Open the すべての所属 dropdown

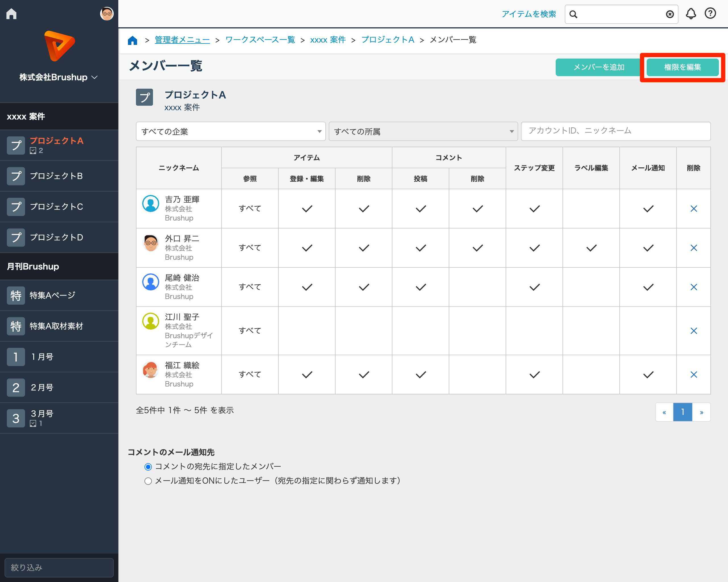coord(423,131)
